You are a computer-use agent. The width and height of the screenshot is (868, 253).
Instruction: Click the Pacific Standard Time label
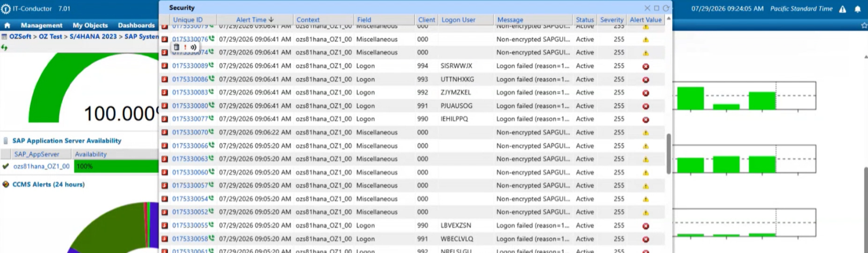(801, 9)
